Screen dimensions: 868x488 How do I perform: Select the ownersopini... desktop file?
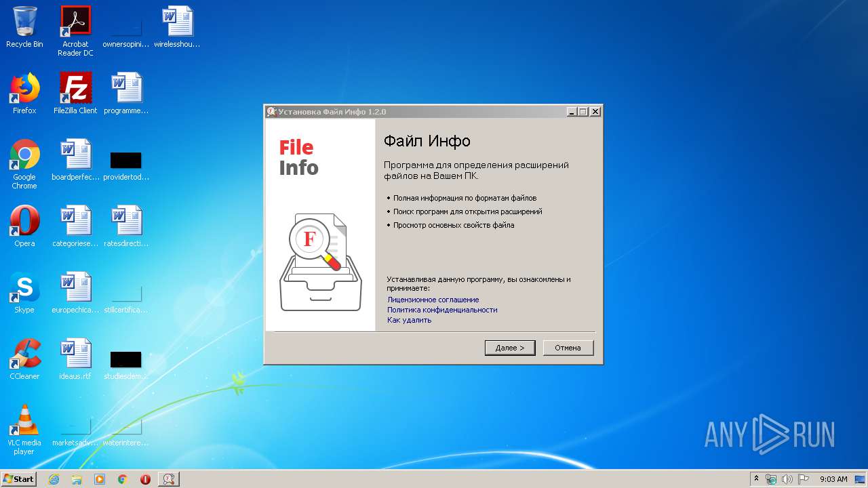126,31
